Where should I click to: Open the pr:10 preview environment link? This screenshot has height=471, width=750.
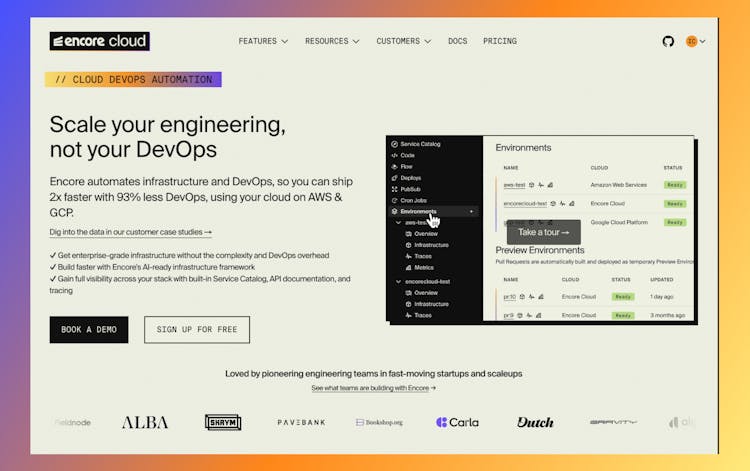(x=509, y=297)
